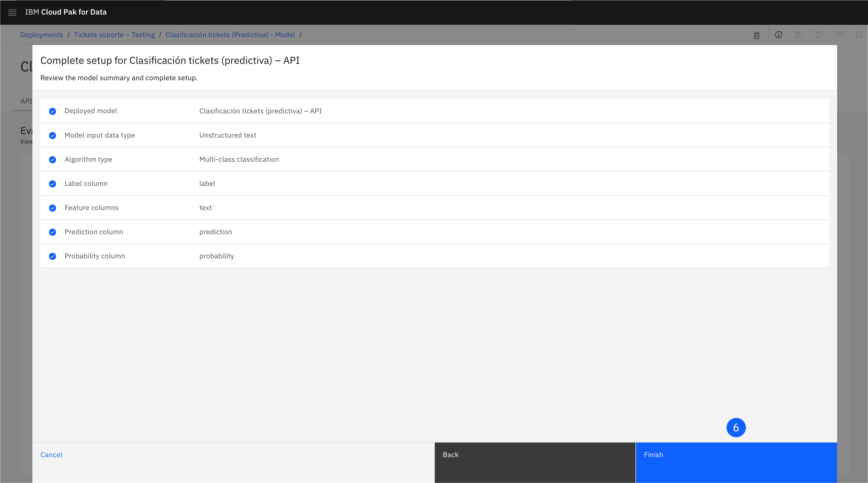Open the comments chat icon
The height and width of the screenshot is (483, 868).
click(839, 35)
